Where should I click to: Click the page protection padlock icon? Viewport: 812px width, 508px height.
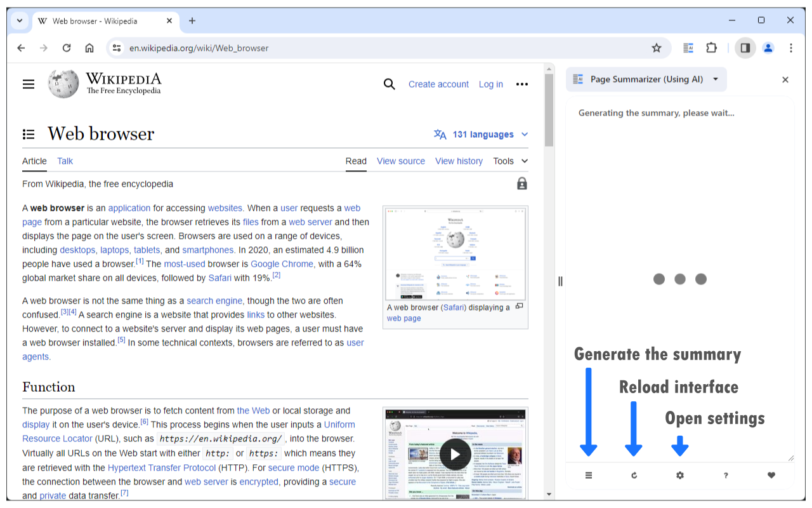(522, 184)
